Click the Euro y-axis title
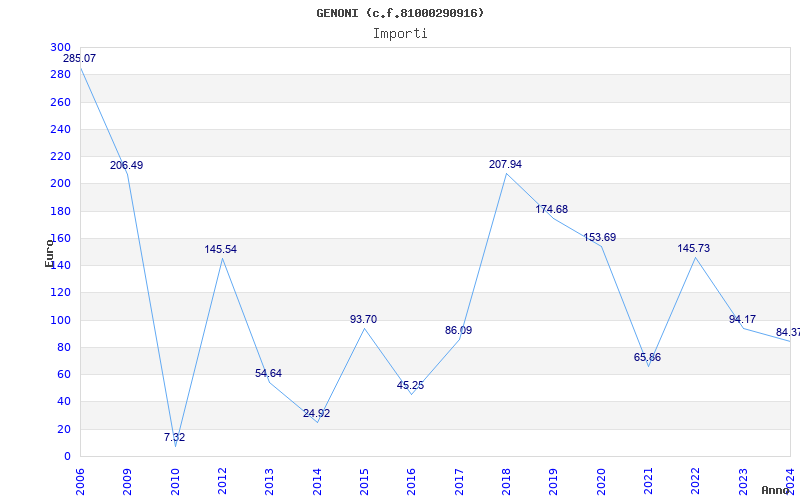The height and width of the screenshot is (500, 800). point(49,253)
